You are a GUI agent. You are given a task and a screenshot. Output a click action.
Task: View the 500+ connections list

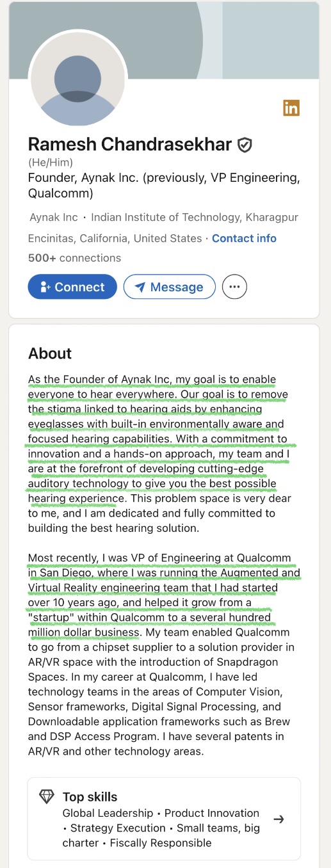(74, 258)
